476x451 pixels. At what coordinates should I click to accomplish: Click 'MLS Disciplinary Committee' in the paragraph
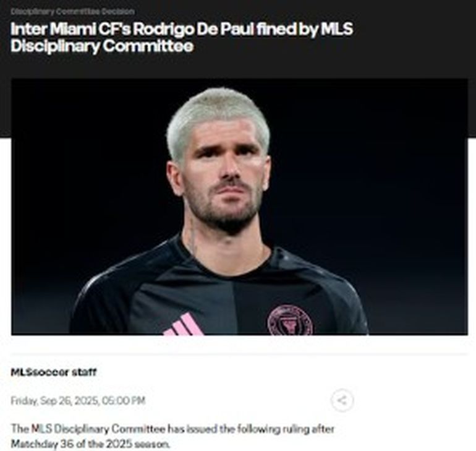coord(98,429)
